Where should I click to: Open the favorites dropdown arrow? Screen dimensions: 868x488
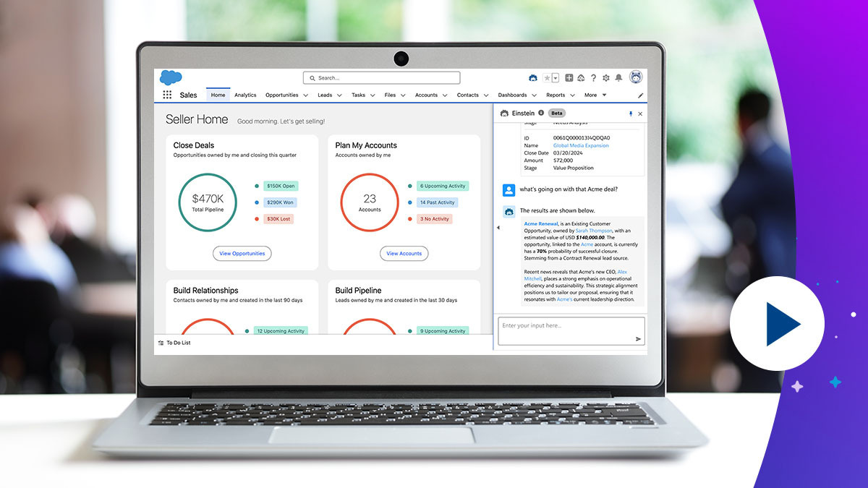pyautogui.click(x=556, y=78)
